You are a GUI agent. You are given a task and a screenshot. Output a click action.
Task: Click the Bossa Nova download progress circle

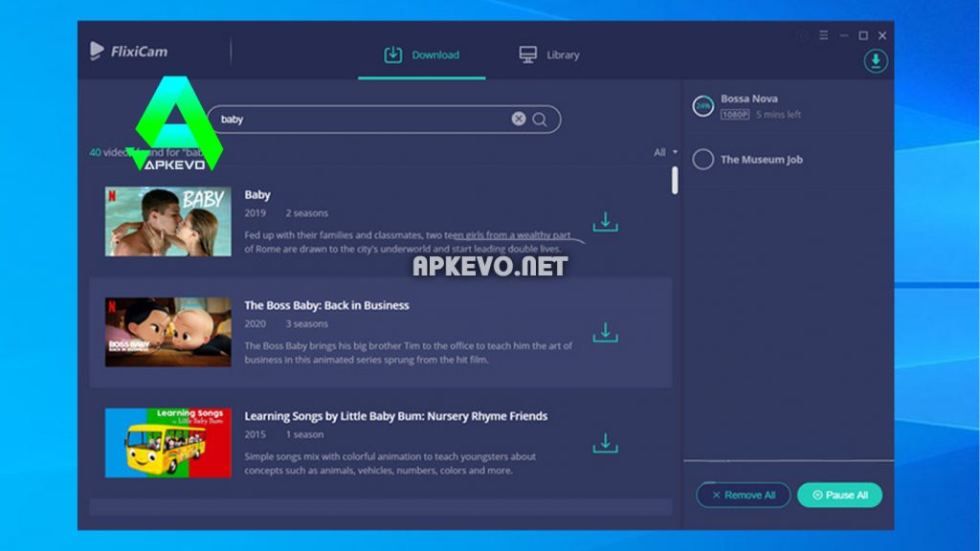(x=703, y=106)
